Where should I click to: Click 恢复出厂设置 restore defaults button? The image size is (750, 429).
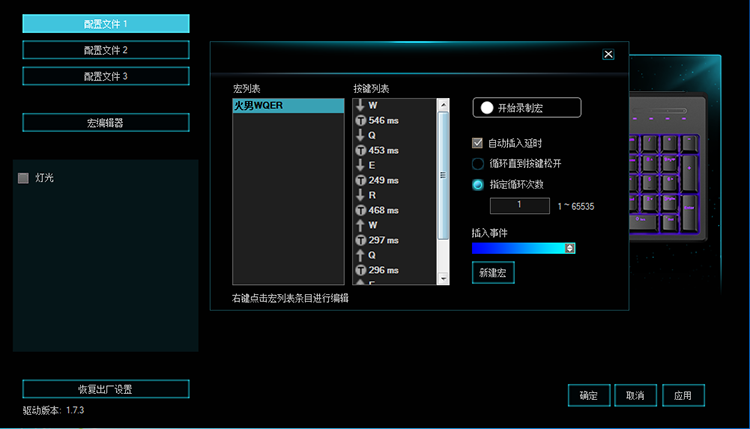[106, 389]
